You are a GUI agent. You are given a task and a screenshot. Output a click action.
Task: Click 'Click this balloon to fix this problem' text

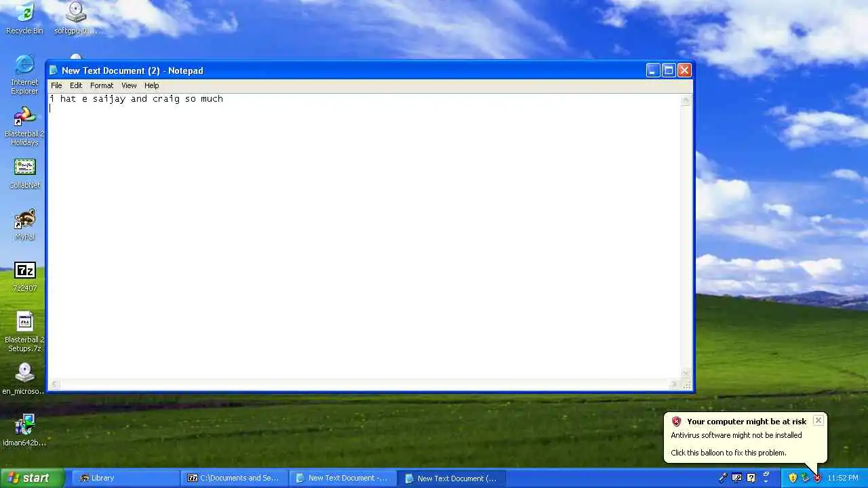point(728,453)
